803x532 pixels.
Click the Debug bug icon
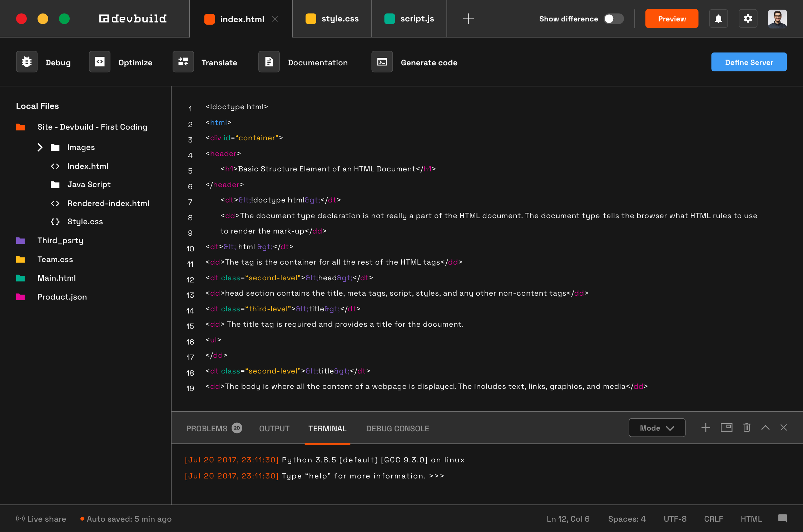[27, 62]
